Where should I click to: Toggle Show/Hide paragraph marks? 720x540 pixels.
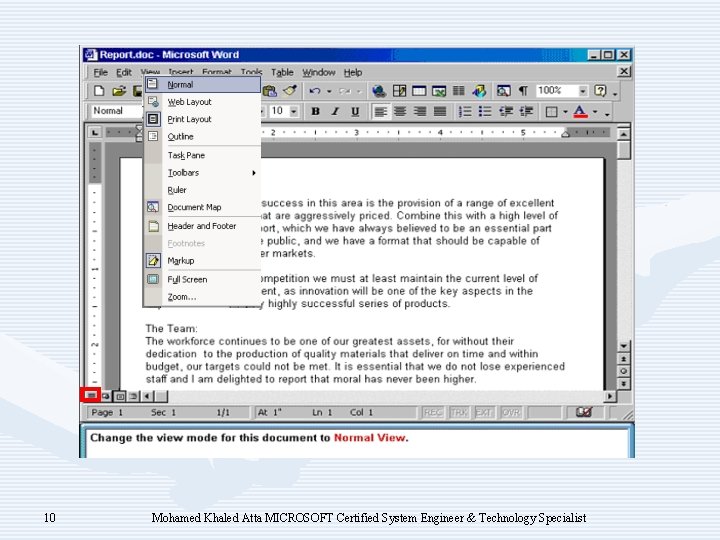tap(523, 91)
